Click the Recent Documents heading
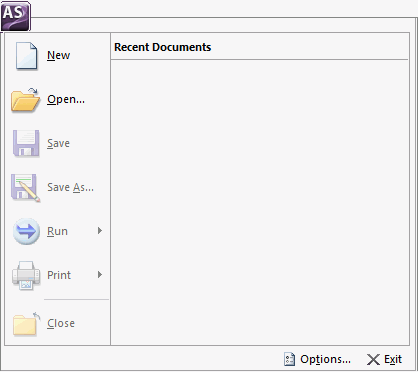Image resolution: width=418 pixels, height=372 pixels. 163,47
